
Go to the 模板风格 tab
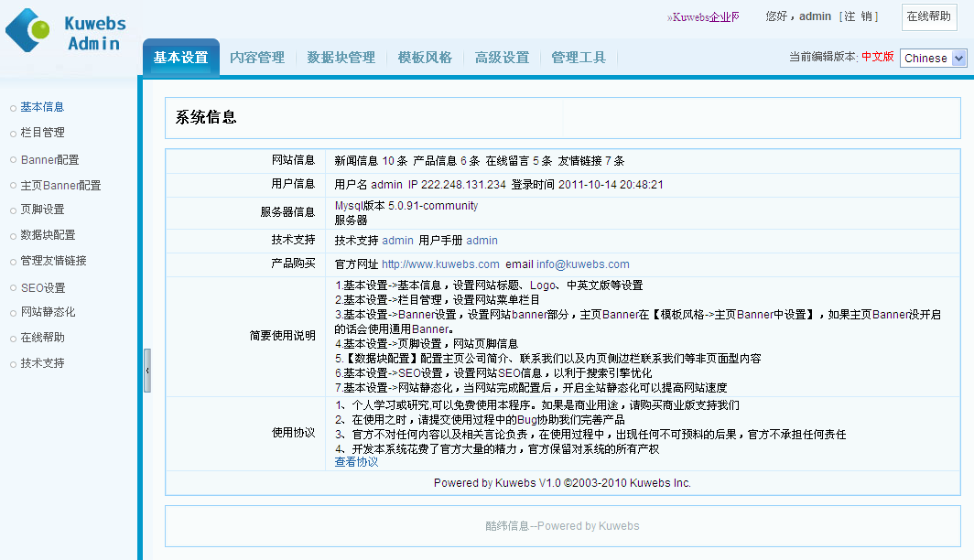[425, 58]
